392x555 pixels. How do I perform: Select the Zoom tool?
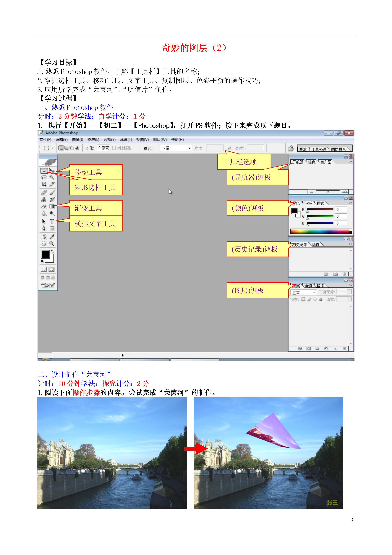pyautogui.click(x=52, y=243)
